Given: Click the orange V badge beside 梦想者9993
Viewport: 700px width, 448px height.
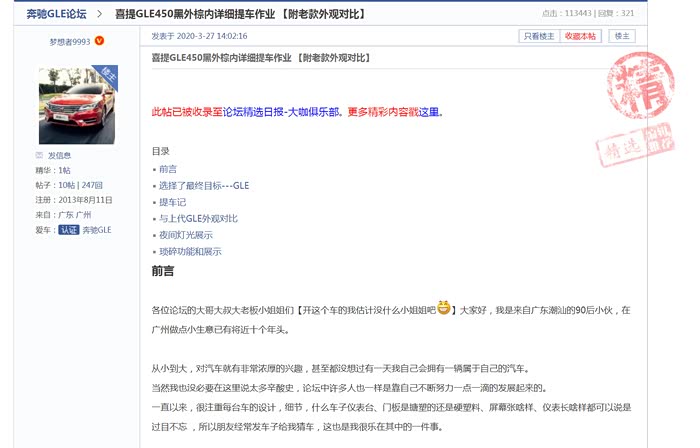Looking at the screenshot, I should (99, 41).
